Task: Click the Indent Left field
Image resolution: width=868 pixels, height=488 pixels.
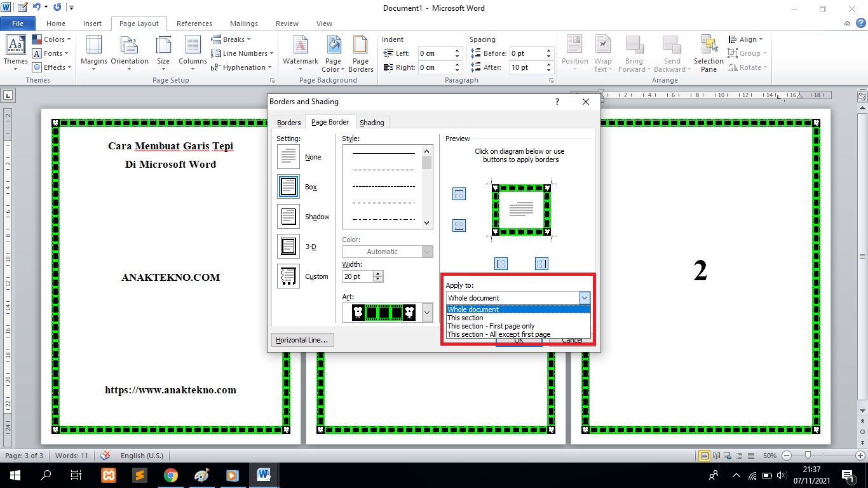Action: click(435, 53)
